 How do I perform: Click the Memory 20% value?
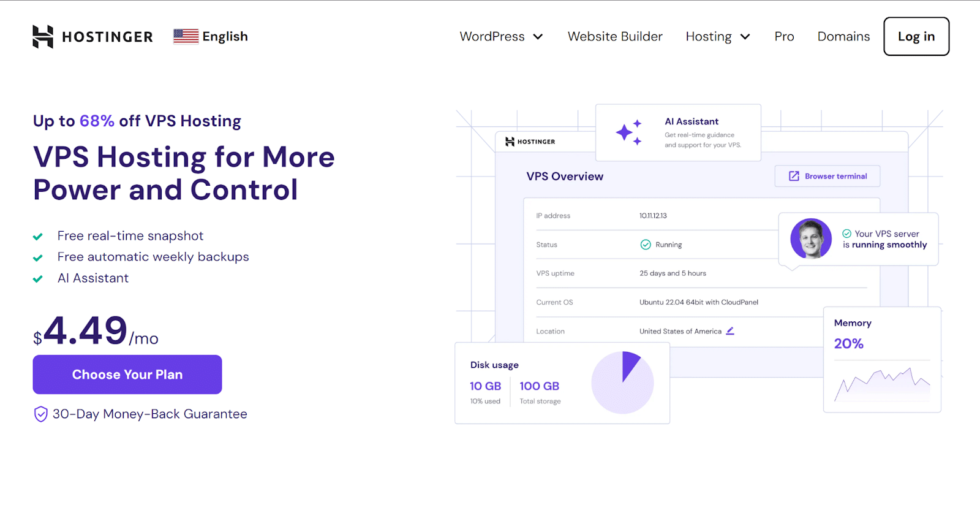click(x=848, y=344)
